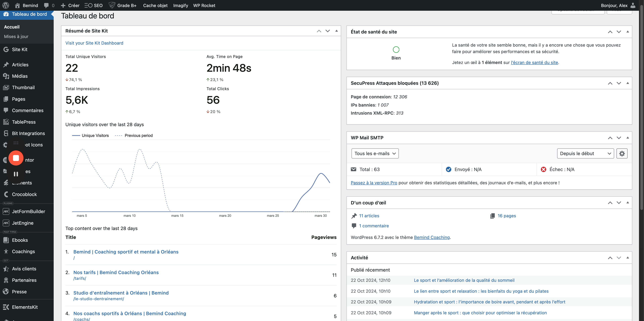The height and width of the screenshot is (321, 644).
Task: Collapse the Résumé de Site Kit widget
Action: pyautogui.click(x=336, y=31)
